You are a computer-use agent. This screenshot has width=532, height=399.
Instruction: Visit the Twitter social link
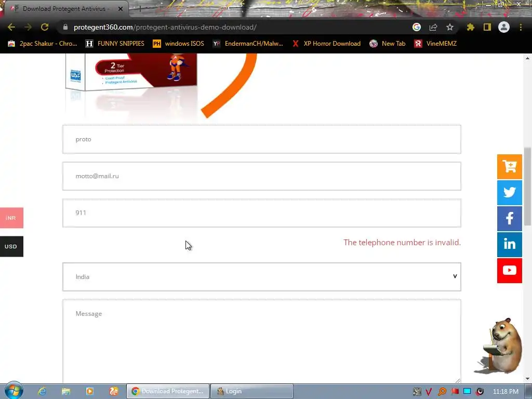[510, 193]
